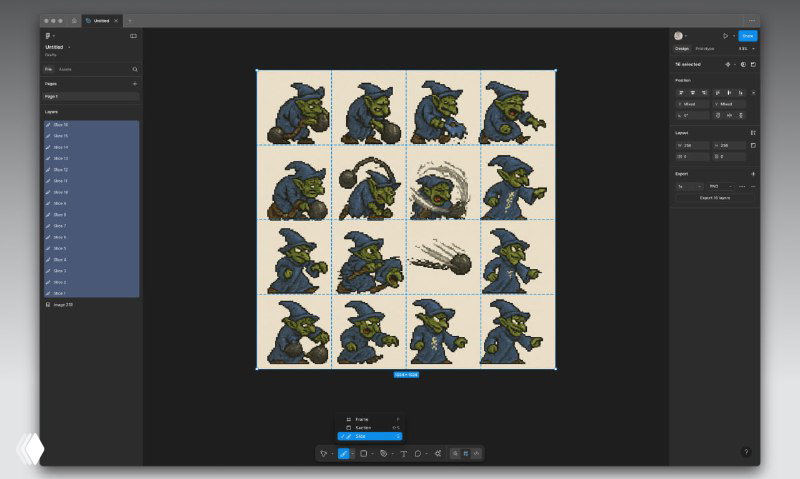The height and width of the screenshot is (479, 800).
Task: Click the width input field
Action: tap(692, 145)
